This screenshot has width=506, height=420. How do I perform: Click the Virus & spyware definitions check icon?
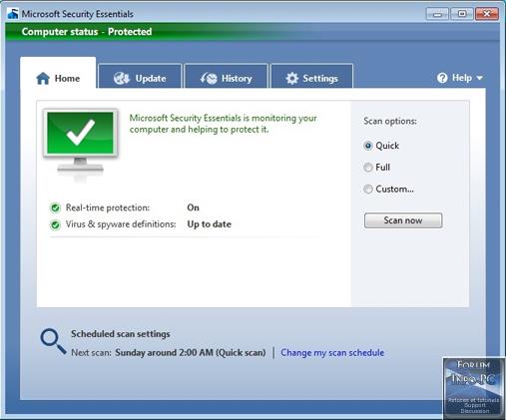[x=55, y=225]
